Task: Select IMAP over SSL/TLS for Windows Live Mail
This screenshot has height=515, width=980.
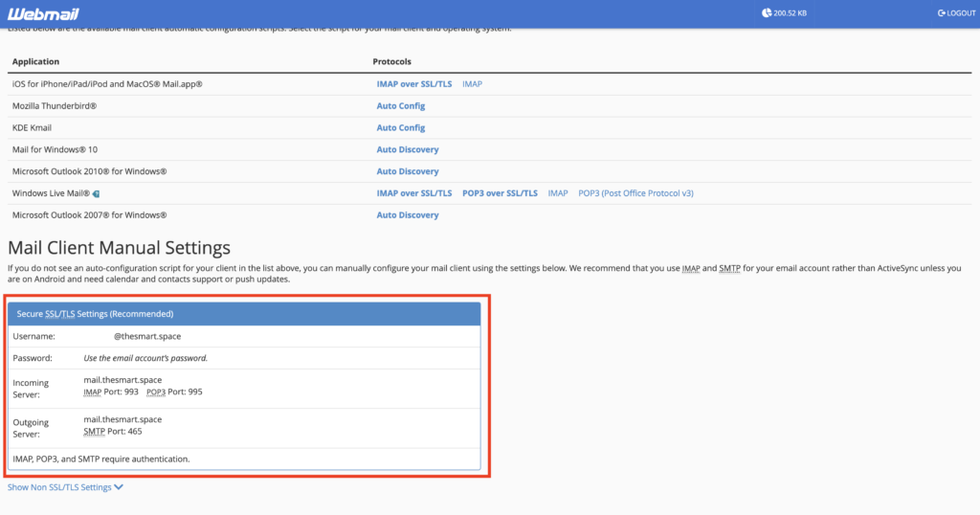Action: pyautogui.click(x=413, y=193)
